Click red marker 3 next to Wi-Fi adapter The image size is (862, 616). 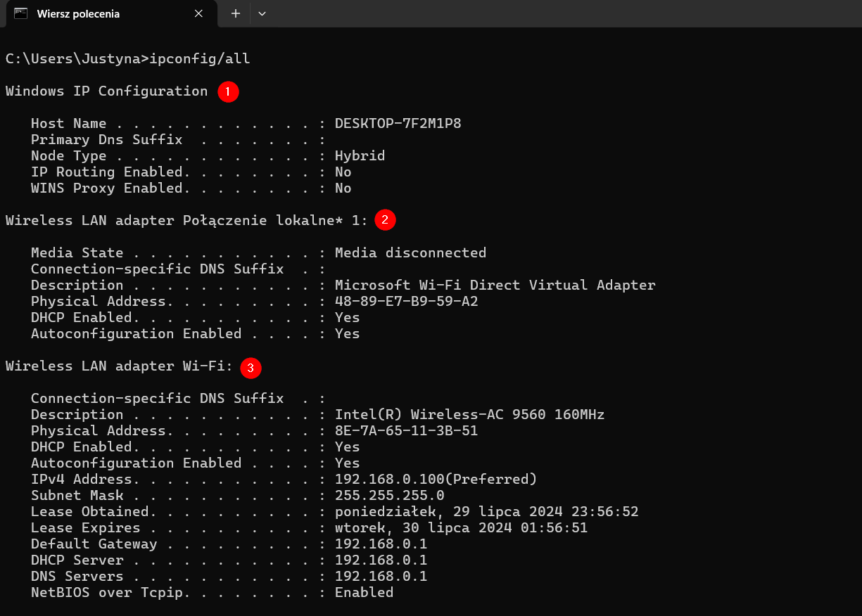[251, 368]
